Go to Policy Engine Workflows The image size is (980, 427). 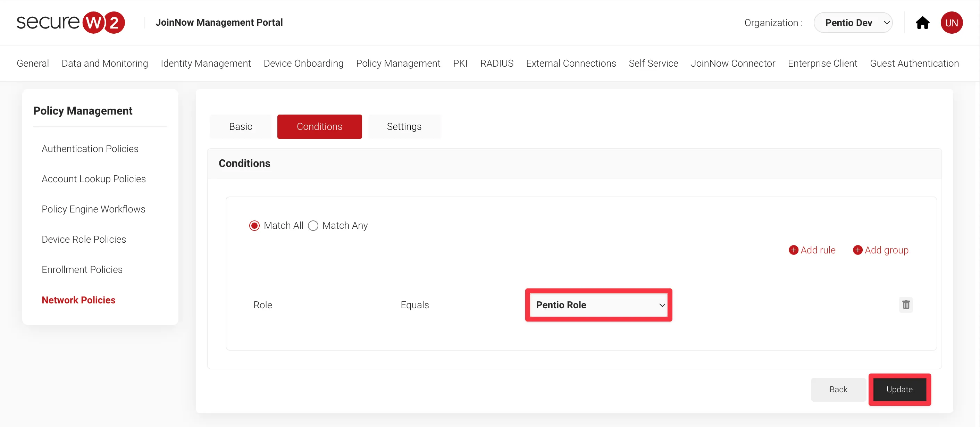pos(93,209)
